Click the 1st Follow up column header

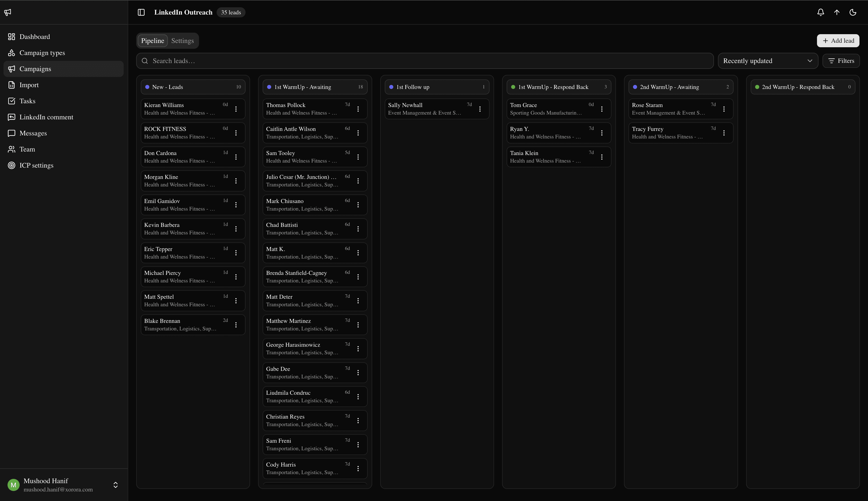[x=437, y=87]
